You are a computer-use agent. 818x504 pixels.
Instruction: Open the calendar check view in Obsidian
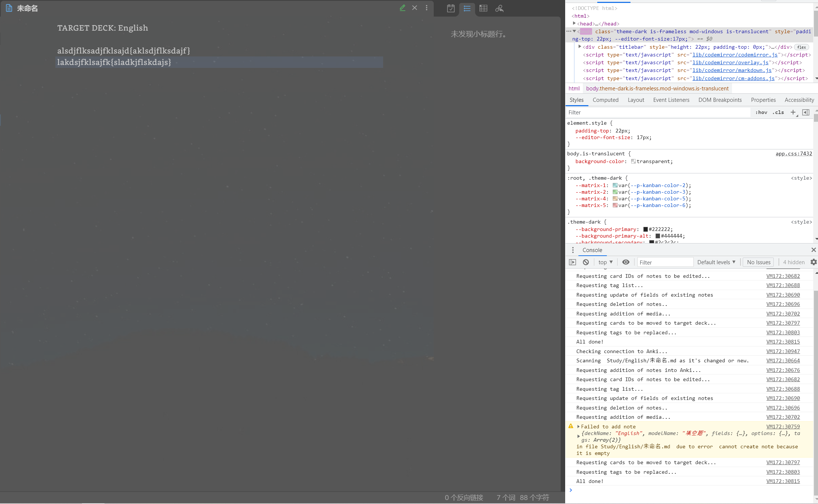[x=451, y=8]
